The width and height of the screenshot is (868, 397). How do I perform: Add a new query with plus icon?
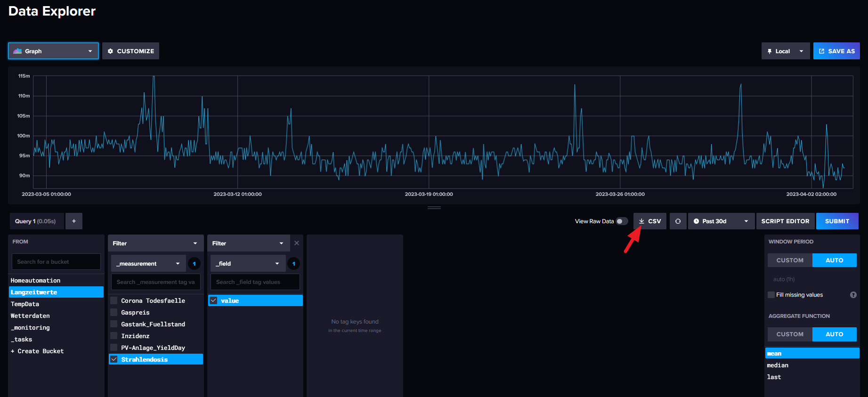(74, 221)
